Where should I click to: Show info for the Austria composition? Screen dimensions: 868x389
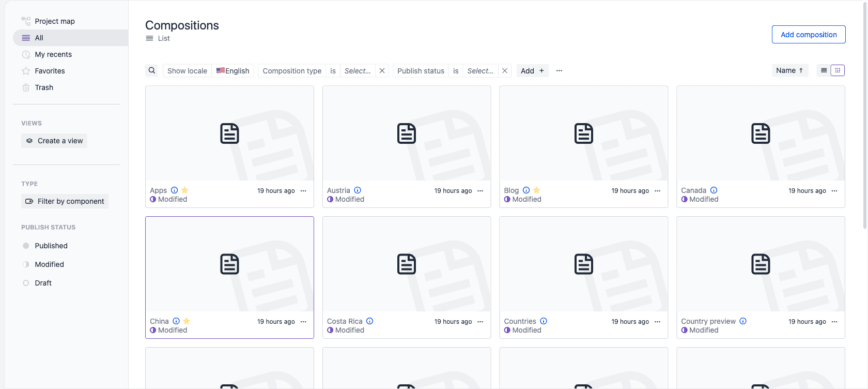358,190
